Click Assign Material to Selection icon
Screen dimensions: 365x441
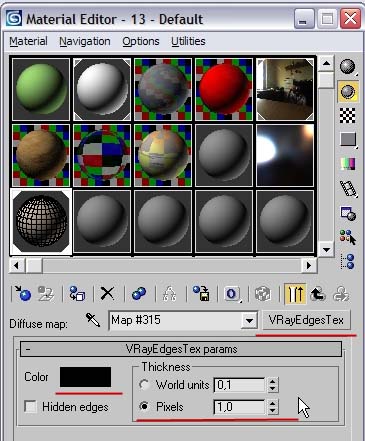pos(77,293)
